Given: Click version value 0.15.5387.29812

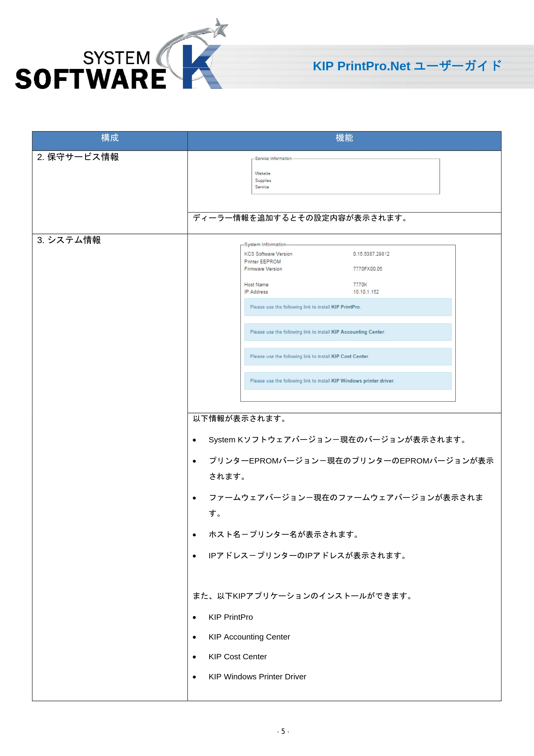Looking at the screenshot, I should click(371, 254).
